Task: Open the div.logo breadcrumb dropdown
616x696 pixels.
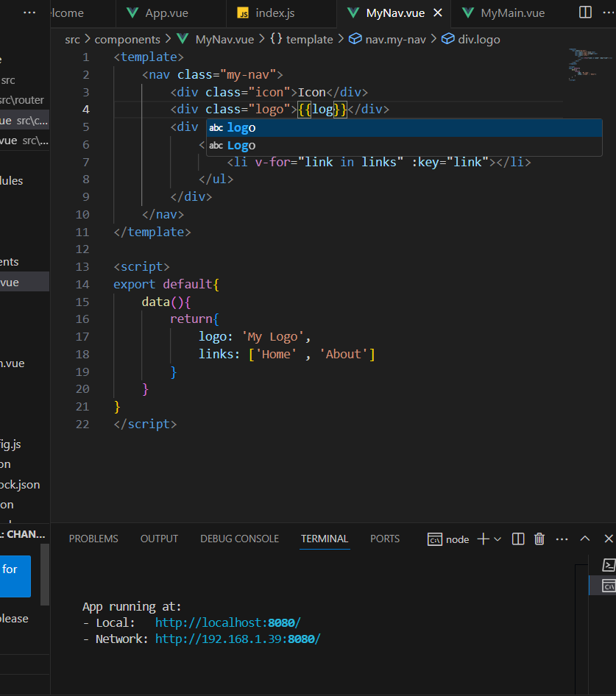Action: pyautogui.click(x=478, y=39)
